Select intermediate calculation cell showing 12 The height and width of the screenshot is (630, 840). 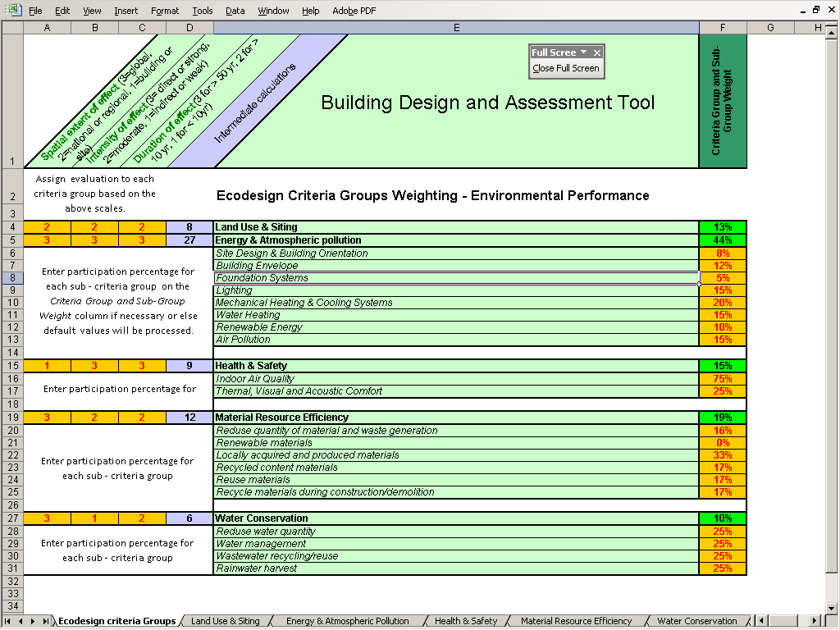click(x=189, y=418)
